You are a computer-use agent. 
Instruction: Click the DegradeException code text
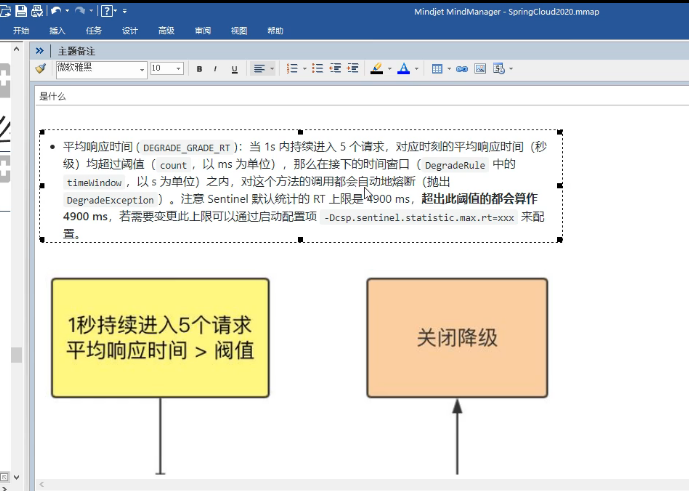pyautogui.click(x=110, y=200)
